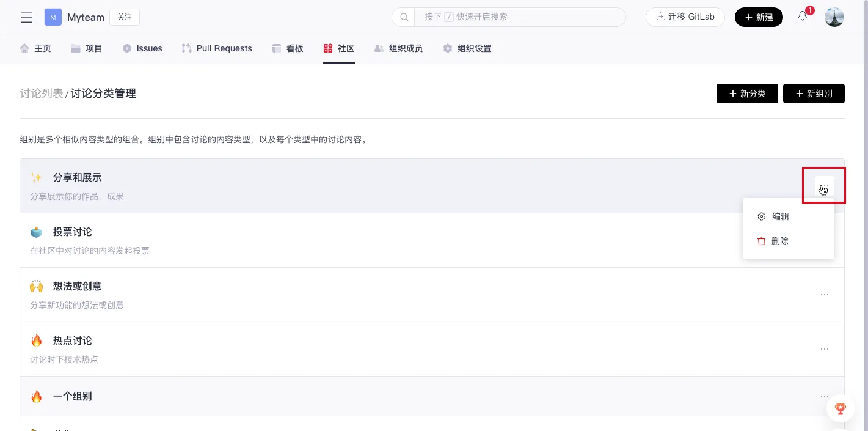Select 删除 from the context menu

tap(779, 241)
